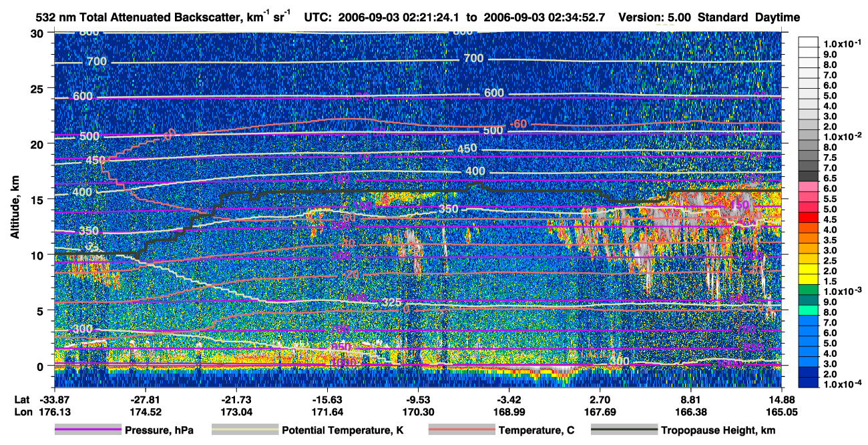Click the colorbar label 1.0x10-2
868x445 pixels.
[x=844, y=137]
